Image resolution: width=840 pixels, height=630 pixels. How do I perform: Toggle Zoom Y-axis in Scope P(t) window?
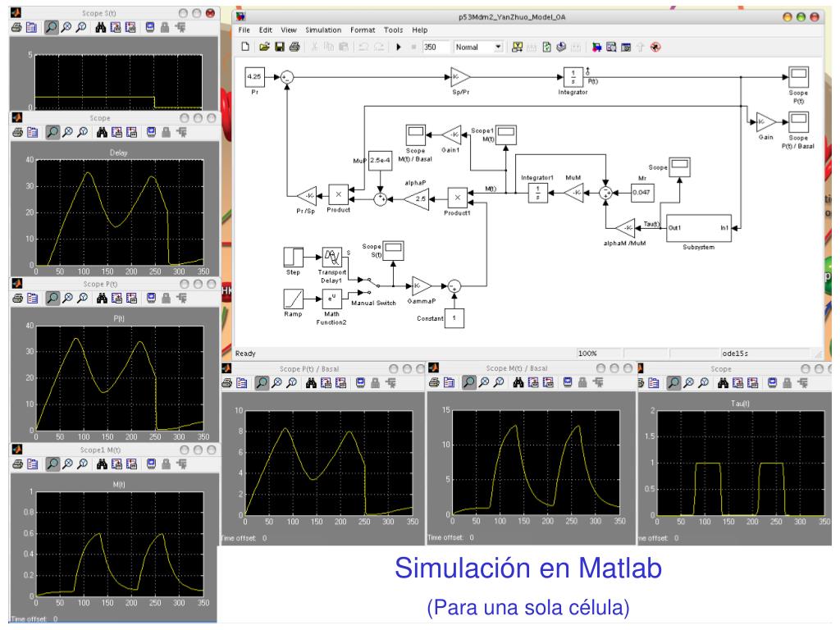[83, 299]
